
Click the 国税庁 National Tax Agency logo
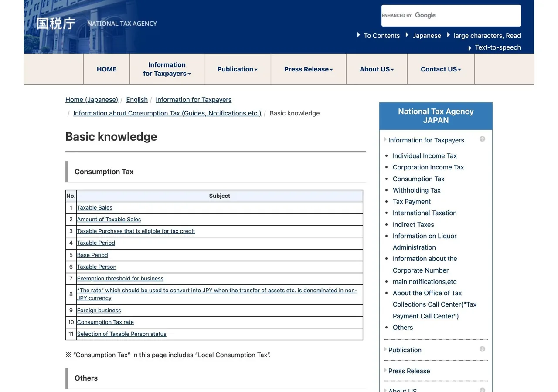pyautogui.click(x=96, y=23)
